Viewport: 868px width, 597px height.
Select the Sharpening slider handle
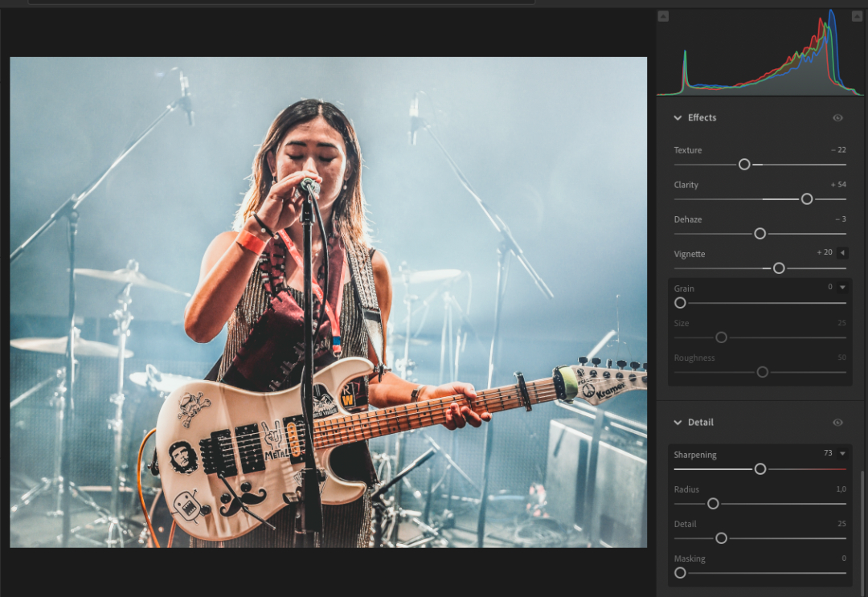pos(761,468)
